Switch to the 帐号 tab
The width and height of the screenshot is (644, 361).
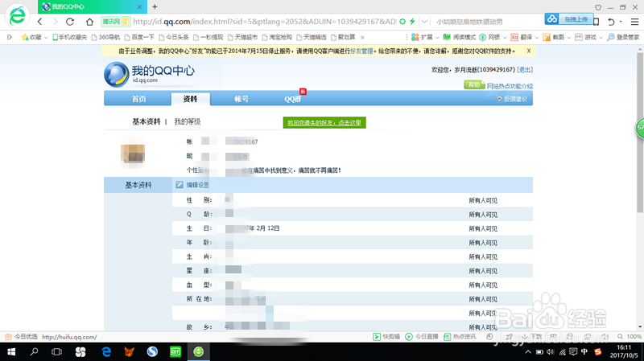(x=242, y=99)
